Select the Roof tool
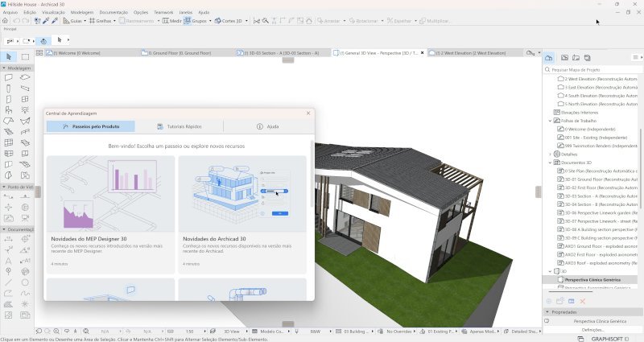The height and width of the screenshot is (342, 644). point(9,121)
